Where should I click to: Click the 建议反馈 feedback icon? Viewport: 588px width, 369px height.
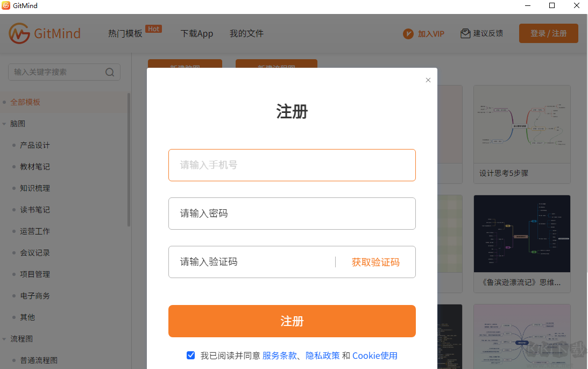pyautogui.click(x=465, y=33)
